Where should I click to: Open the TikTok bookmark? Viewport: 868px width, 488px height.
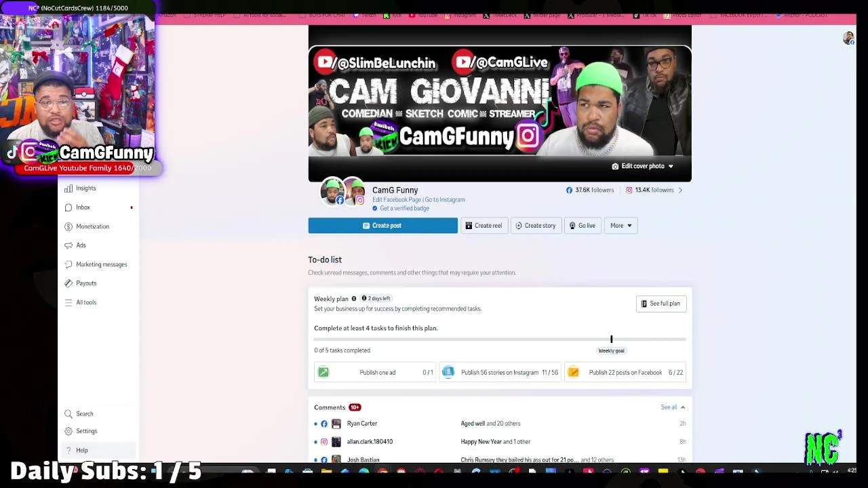click(645, 15)
